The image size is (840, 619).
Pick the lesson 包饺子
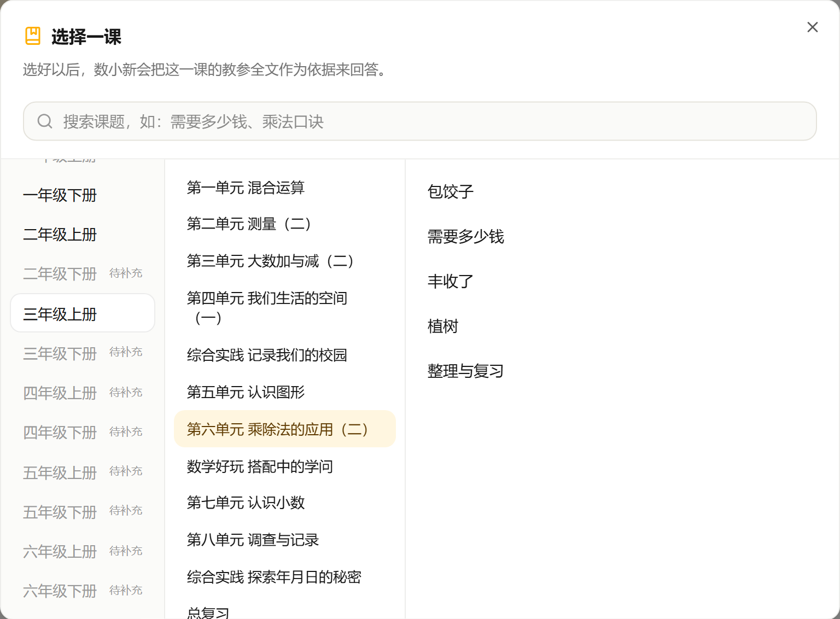point(622,191)
